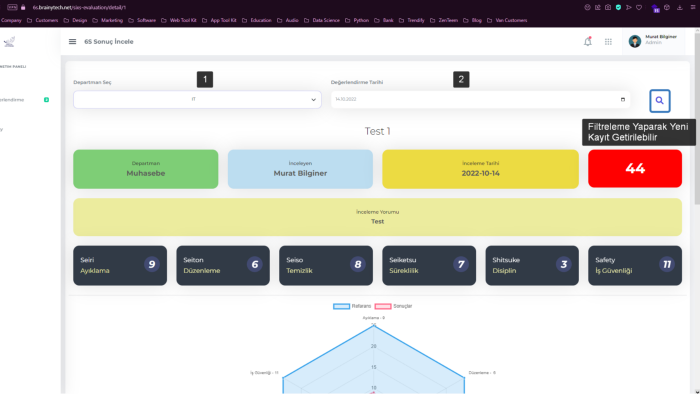Click the red total score 44 card
This screenshot has height=394, width=700.
click(x=635, y=169)
